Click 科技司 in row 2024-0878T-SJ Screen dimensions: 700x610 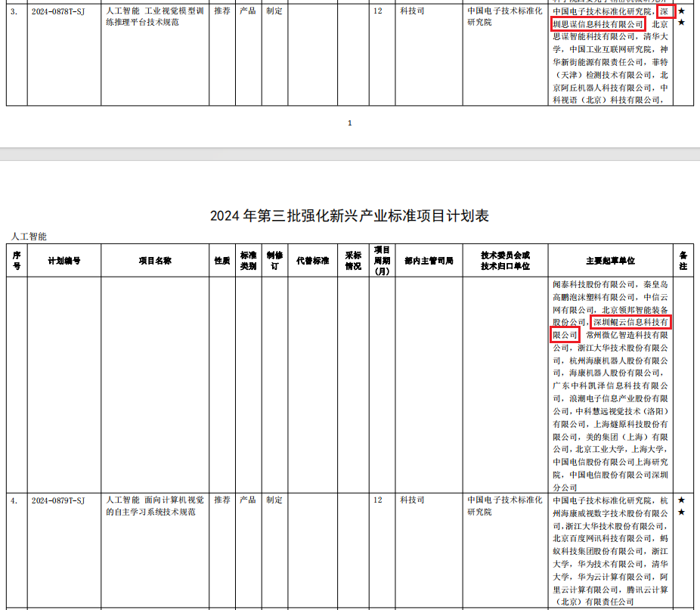[412, 11]
